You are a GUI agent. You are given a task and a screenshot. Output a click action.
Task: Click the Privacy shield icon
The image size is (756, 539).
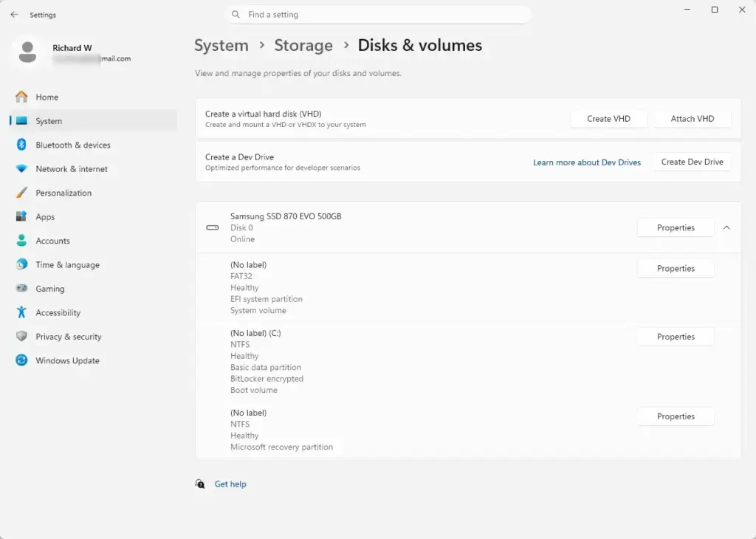click(21, 337)
